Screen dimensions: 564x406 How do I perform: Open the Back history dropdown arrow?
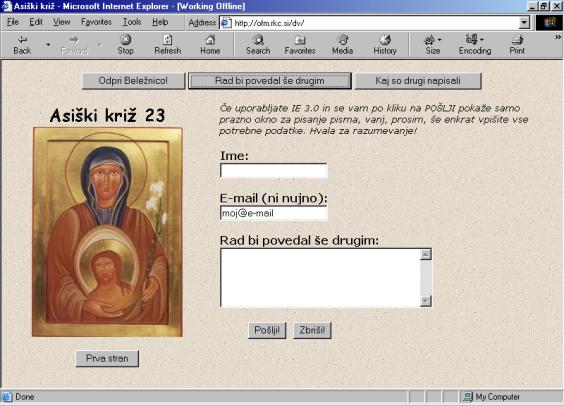[48, 45]
